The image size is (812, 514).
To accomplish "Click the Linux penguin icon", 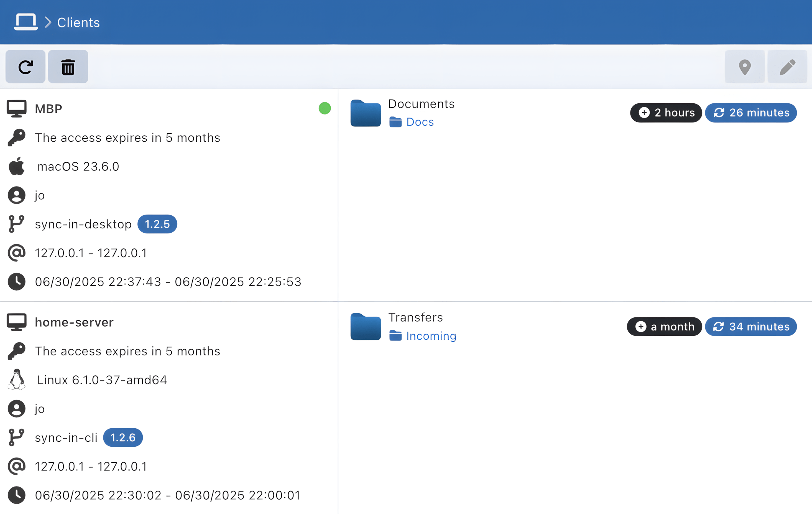I will 17,380.
